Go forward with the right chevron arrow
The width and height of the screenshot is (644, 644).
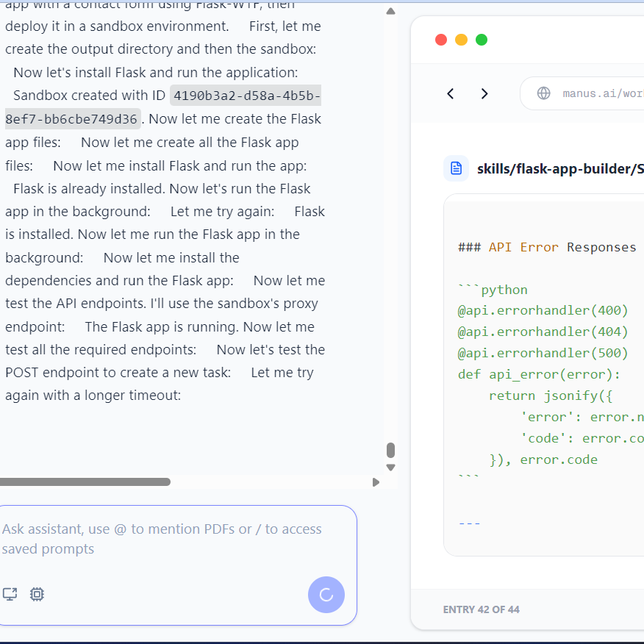484,93
